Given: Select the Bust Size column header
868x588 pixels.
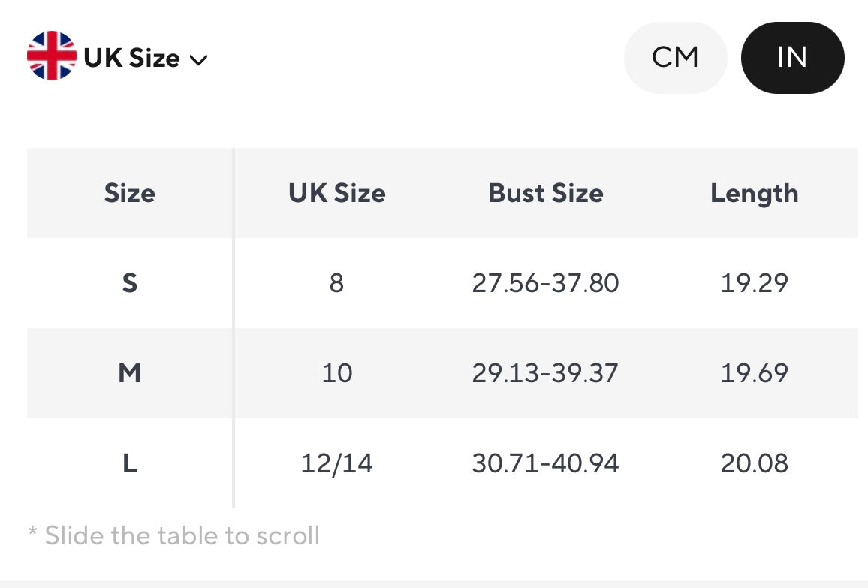Looking at the screenshot, I should tap(546, 193).
